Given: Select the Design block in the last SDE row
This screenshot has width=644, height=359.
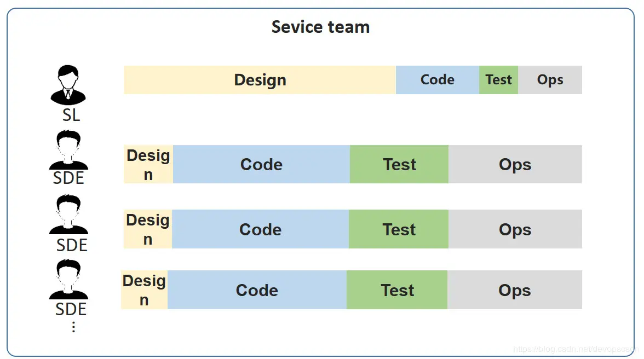Looking at the screenshot, I should (x=144, y=290).
